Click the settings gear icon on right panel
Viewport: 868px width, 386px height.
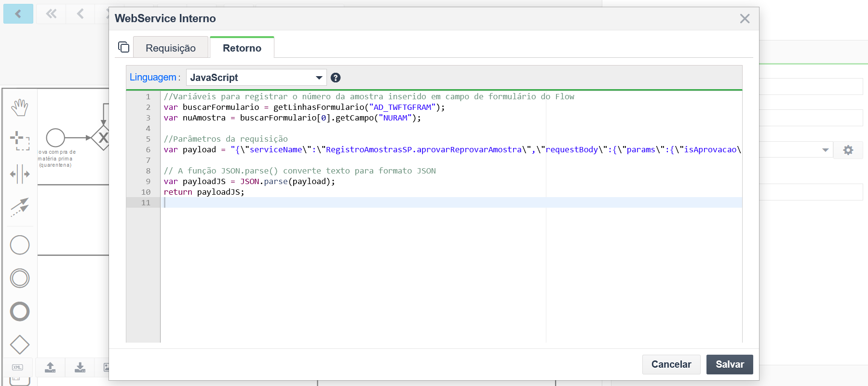848,150
